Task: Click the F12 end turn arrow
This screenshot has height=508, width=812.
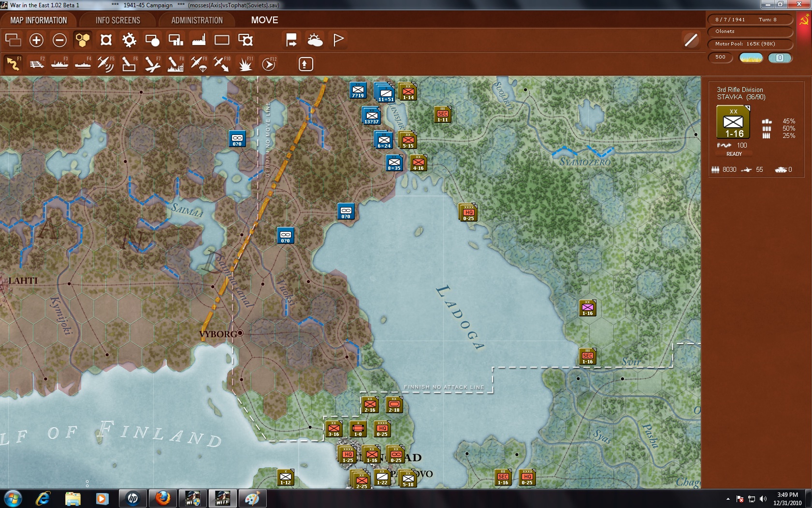Action: 269,64
